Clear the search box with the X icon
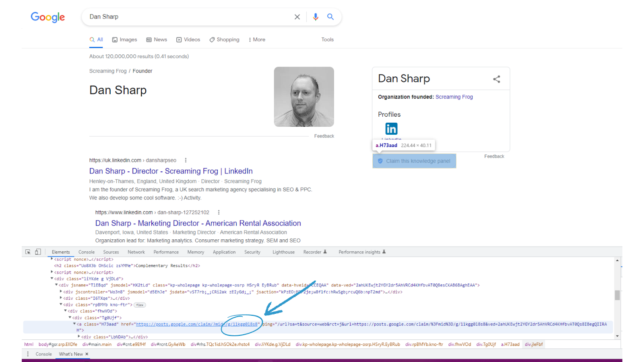Screen dimensions: 644x362 (297, 17)
